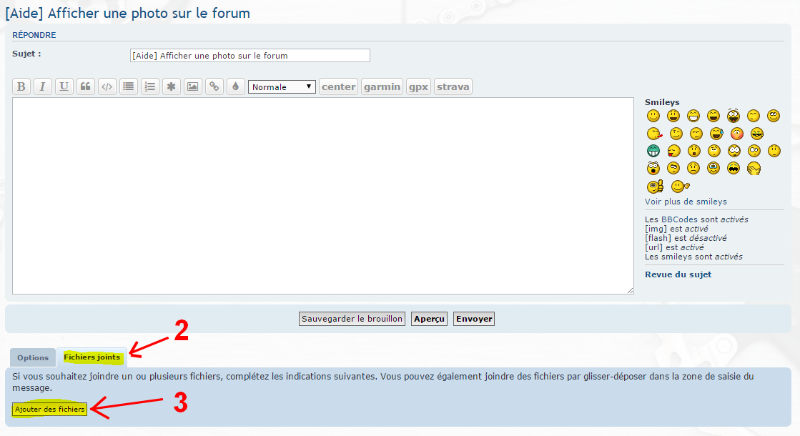
Task: Insert an unordered bullet list
Action: pos(129,87)
